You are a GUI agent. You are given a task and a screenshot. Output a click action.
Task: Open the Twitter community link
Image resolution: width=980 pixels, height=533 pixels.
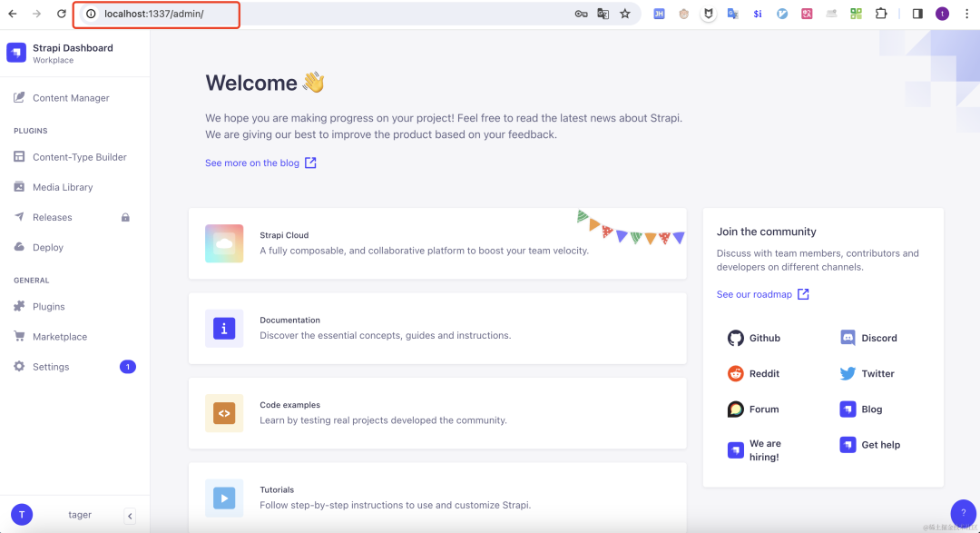point(867,373)
